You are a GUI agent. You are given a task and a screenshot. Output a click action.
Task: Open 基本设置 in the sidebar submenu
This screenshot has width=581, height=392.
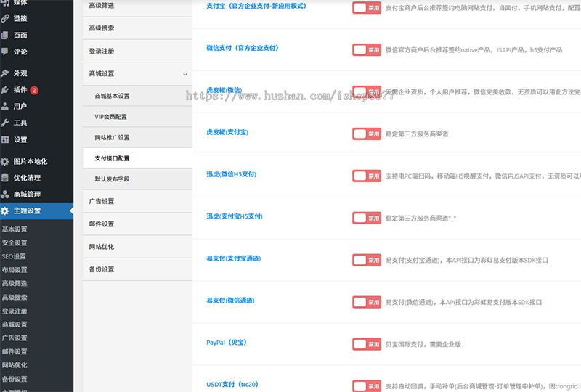15,229
